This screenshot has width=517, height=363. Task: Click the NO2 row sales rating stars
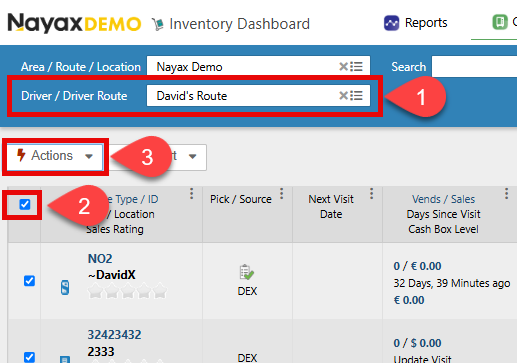(x=127, y=290)
